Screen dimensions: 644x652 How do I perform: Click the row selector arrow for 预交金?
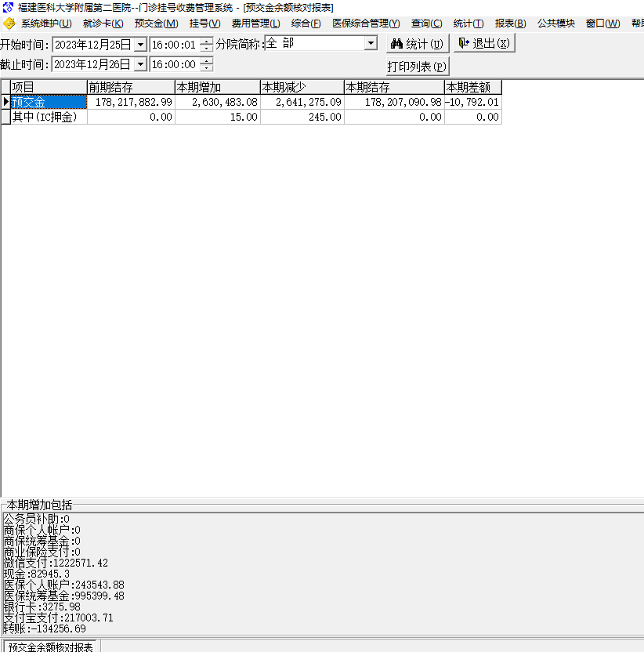coord(5,103)
